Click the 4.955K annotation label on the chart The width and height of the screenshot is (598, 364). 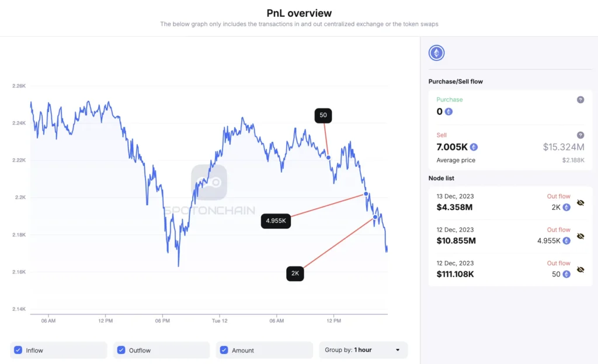[275, 220]
